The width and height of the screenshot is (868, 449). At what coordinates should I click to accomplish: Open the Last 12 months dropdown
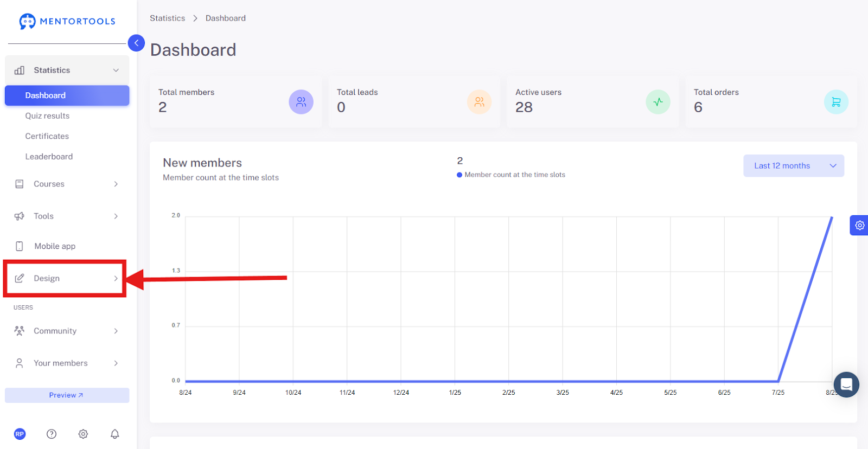coord(794,166)
